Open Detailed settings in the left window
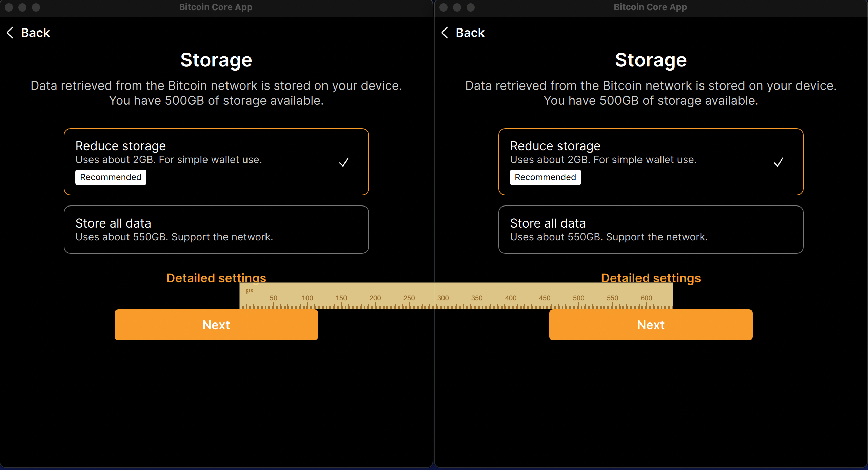Viewport: 868px width, 470px height. (x=203, y=277)
